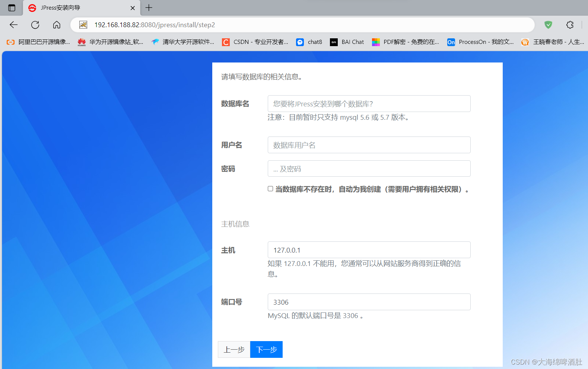Open a new tab with the plus icon
The image size is (588, 369).
[x=149, y=8]
